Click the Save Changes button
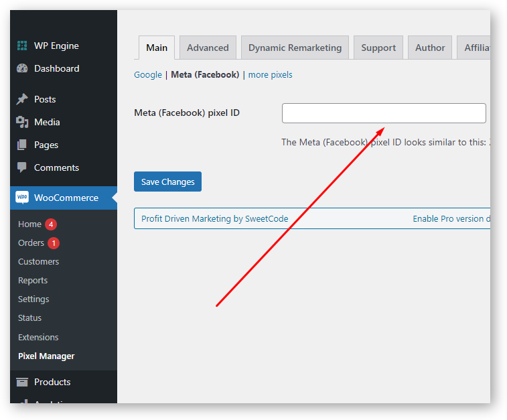 click(x=168, y=182)
